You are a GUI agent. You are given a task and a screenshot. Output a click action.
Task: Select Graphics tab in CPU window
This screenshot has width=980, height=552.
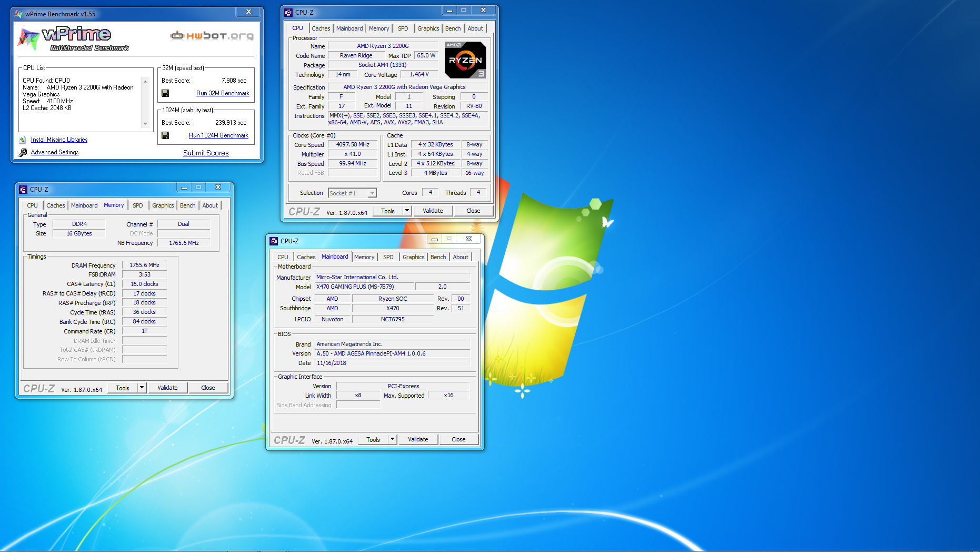coord(428,28)
